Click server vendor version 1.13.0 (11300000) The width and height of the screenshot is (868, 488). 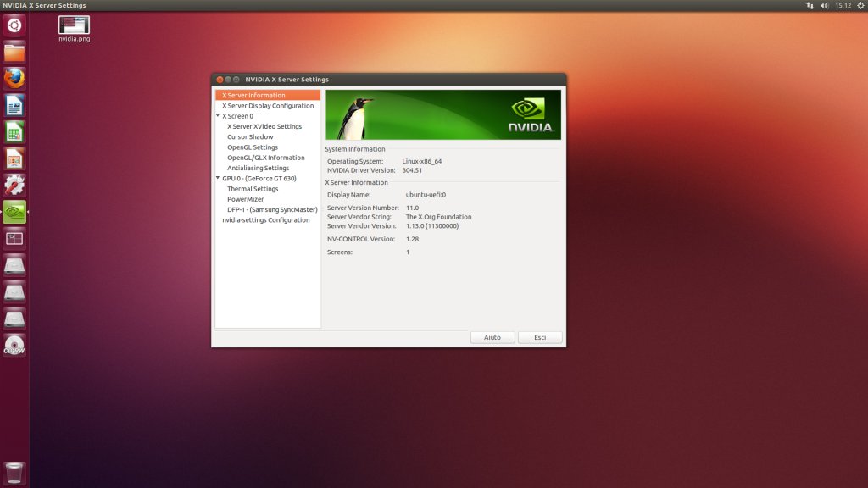coord(432,225)
